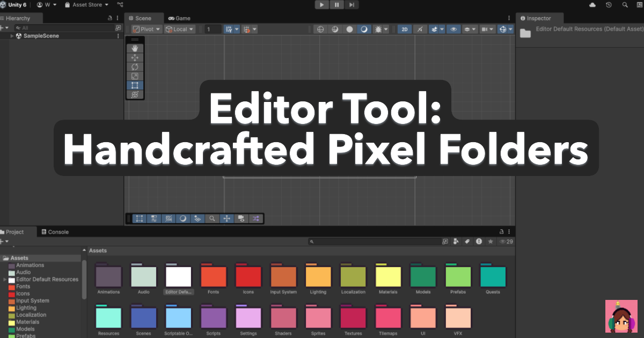Toggle lock on Project panel
644x338 pixels.
[501, 232]
